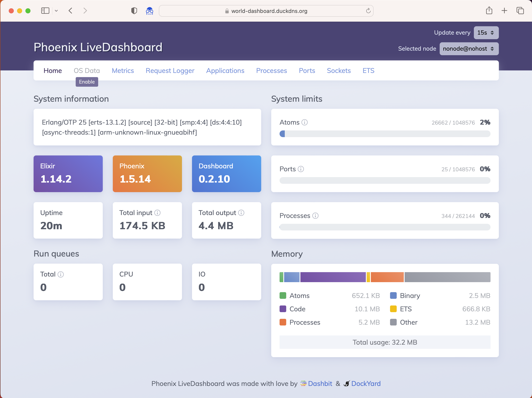Click the Atoms info icon

coord(305,123)
